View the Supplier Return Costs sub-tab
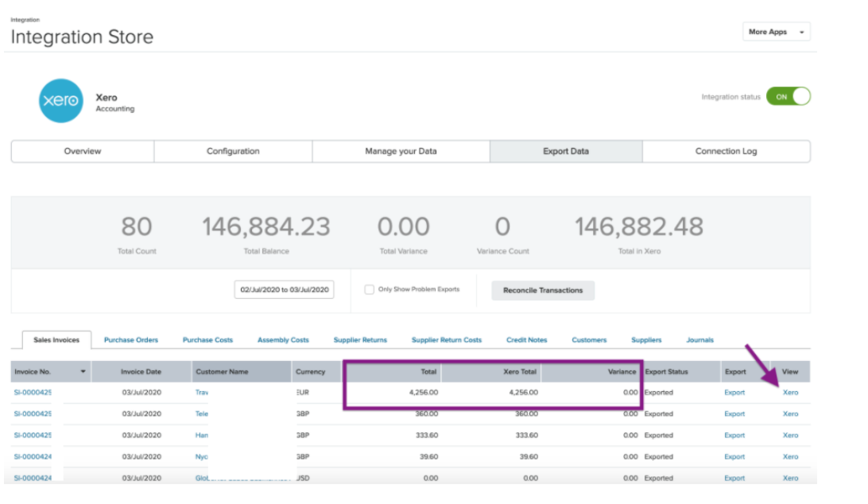This screenshot has height=504, width=868. pos(447,340)
